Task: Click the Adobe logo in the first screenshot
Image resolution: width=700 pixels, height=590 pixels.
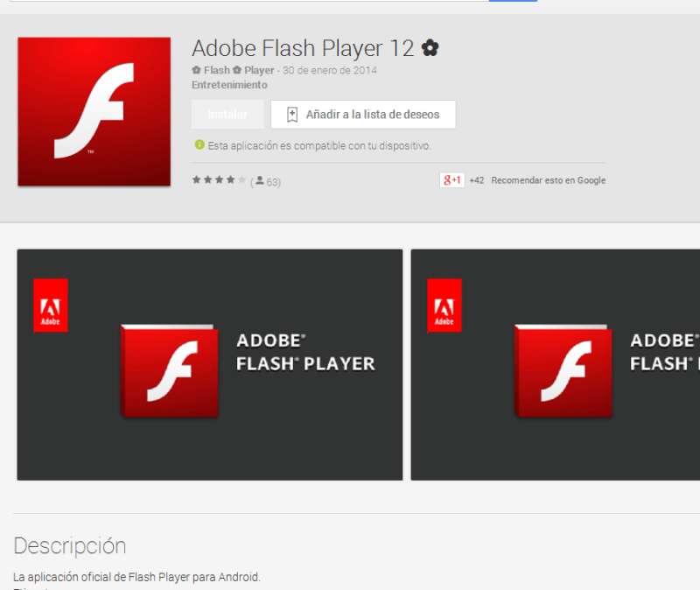Action: [x=51, y=306]
